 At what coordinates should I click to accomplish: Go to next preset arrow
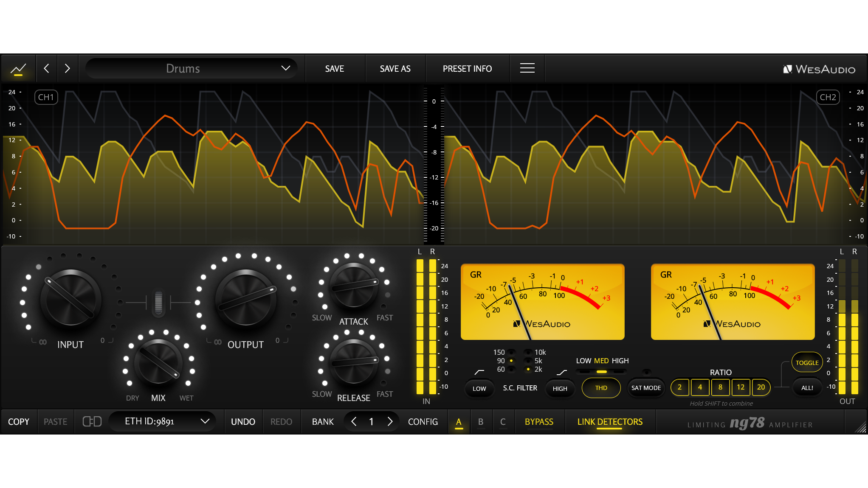pos(67,69)
